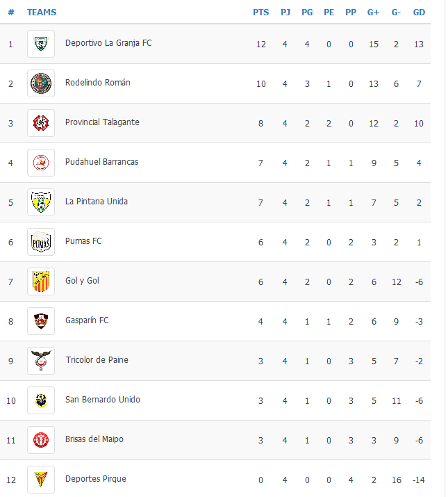Open the La Pintana Unida shield logo

coord(41,202)
